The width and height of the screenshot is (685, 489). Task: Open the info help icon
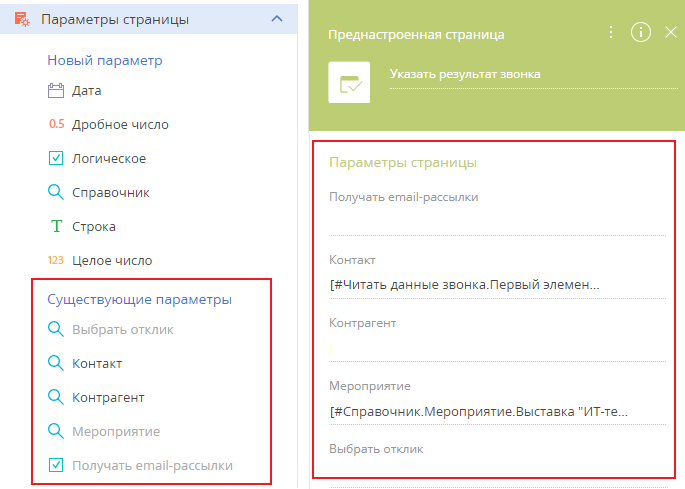coord(641,32)
